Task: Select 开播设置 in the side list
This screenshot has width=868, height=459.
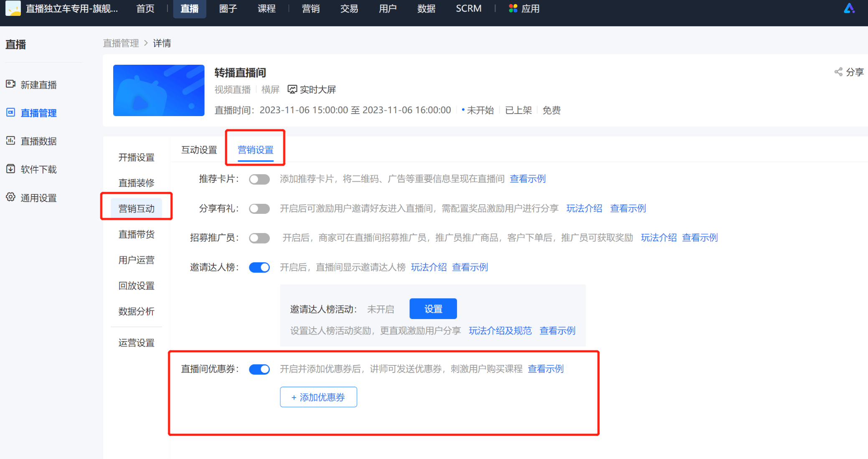Action: point(136,157)
